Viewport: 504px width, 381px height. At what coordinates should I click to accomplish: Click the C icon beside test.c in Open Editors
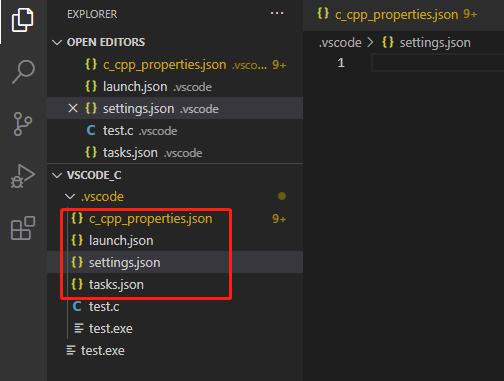click(91, 130)
